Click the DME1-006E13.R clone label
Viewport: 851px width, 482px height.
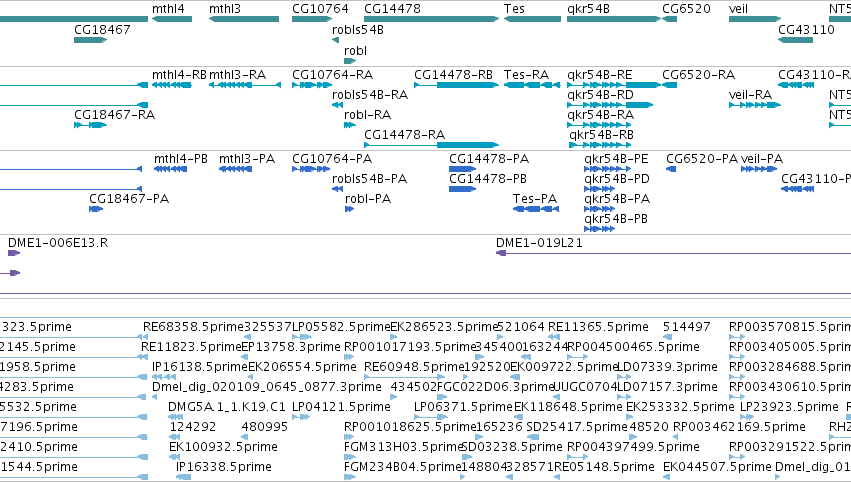point(58,243)
